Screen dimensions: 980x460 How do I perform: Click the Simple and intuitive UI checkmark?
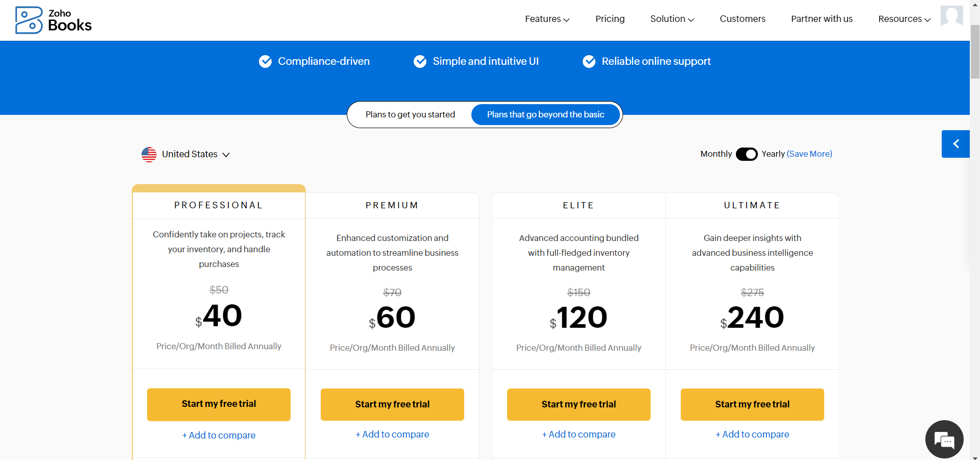click(x=420, y=61)
